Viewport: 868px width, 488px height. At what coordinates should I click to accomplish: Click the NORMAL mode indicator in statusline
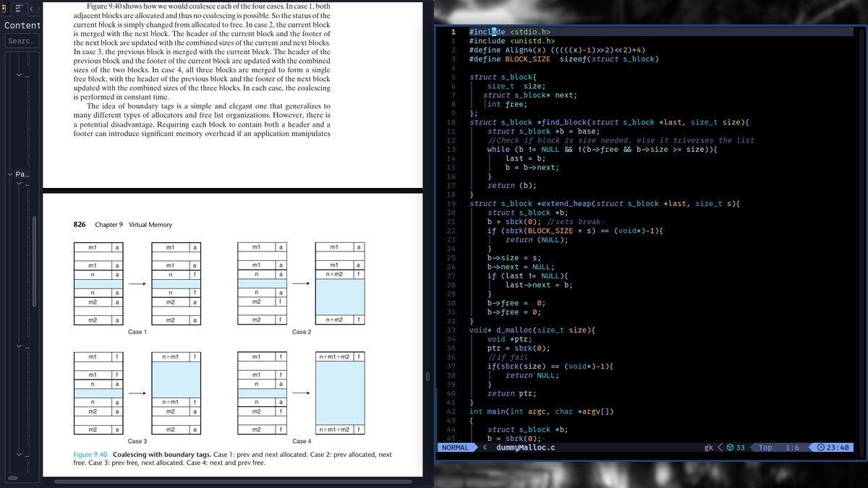[x=456, y=448]
